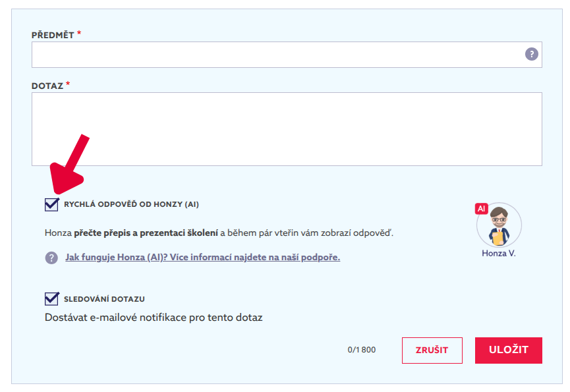Open the 'Jak funguje Honza (AI)?' link
The image size is (570, 392).
click(202, 258)
